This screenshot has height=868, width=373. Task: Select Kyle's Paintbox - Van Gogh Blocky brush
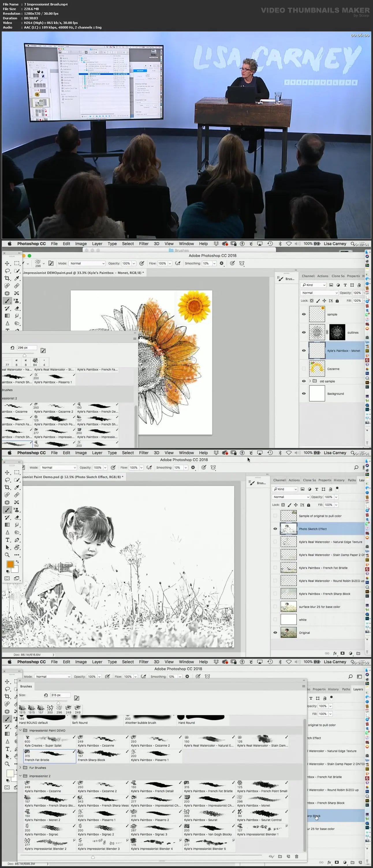(209, 831)
